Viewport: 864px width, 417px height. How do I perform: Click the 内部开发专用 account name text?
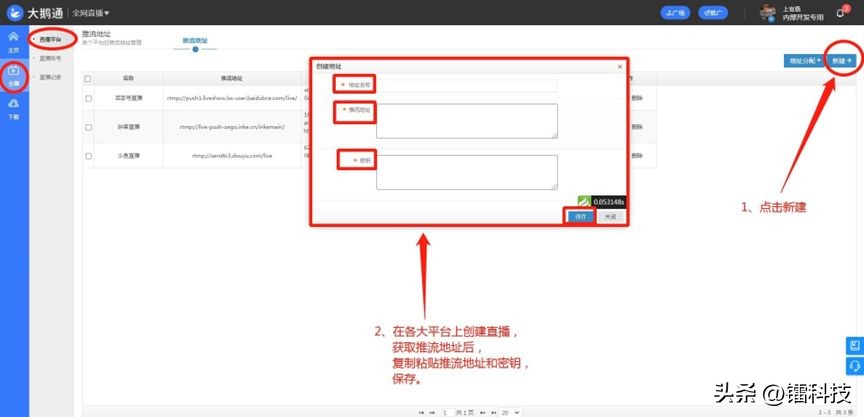803,18
